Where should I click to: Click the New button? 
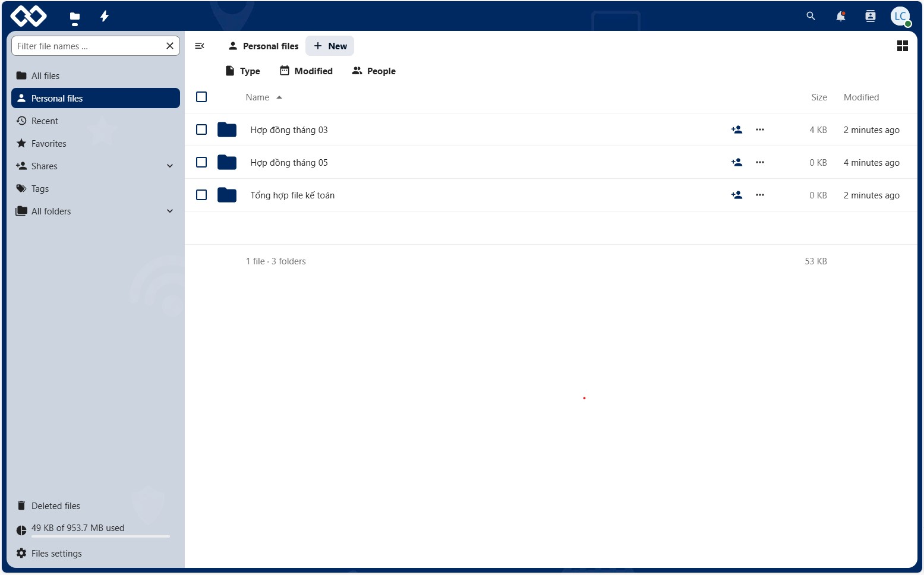pyautogui.click(x=330, y=46)
